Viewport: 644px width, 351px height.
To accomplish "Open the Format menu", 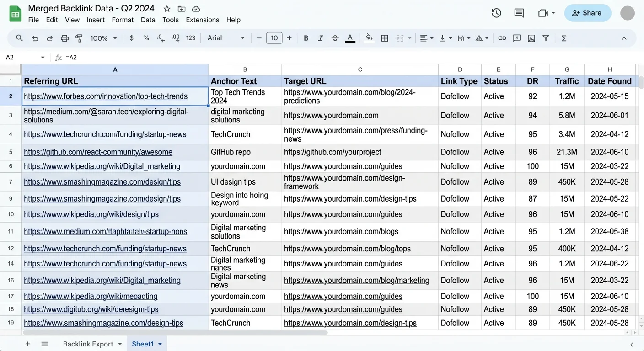I will click(123, 20).
